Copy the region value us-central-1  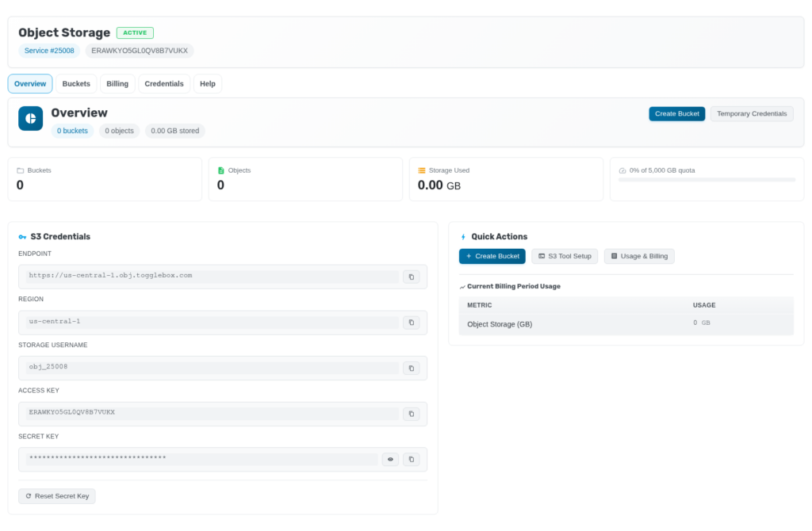pos(412,323)
